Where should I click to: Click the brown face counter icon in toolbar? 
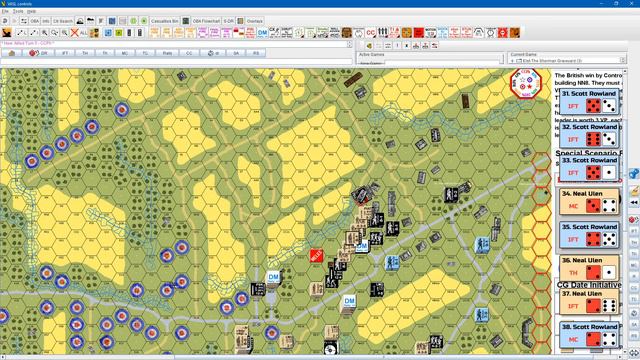point(347,33)
